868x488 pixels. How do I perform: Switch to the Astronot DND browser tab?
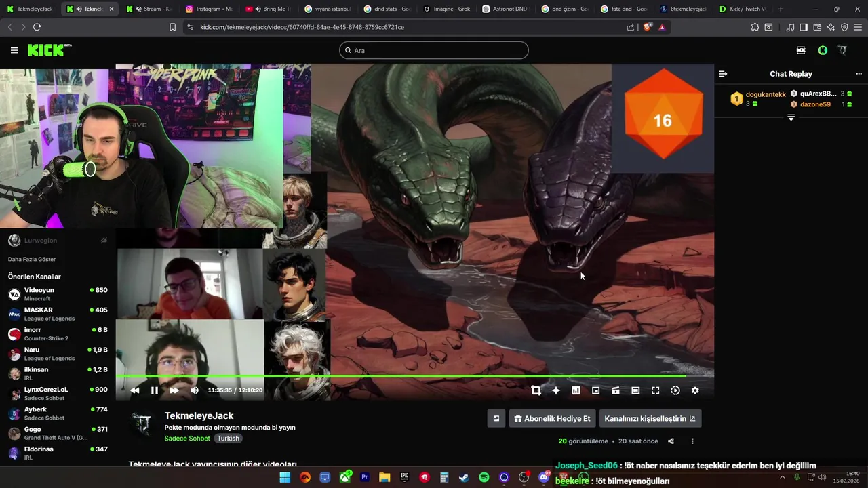[x=506, y=9]
